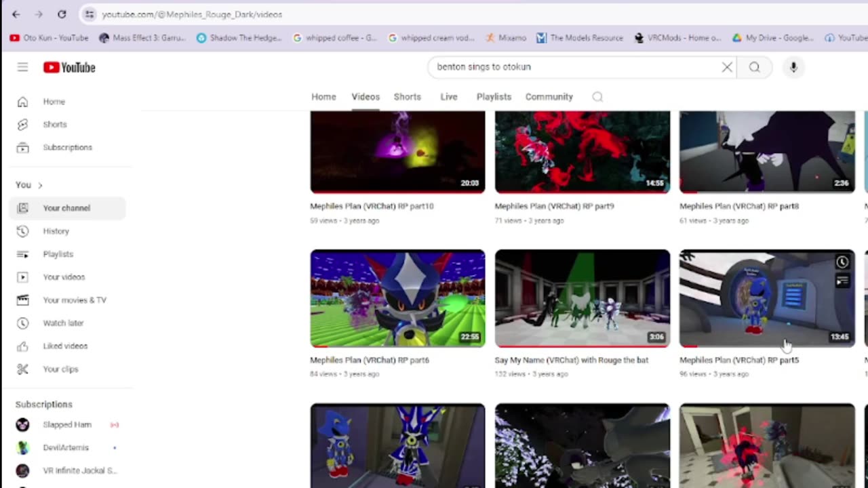The width and height of the screenshot is (868, 488).
Task: Switch to channel Playlists tab
Action: pos(494,97)
